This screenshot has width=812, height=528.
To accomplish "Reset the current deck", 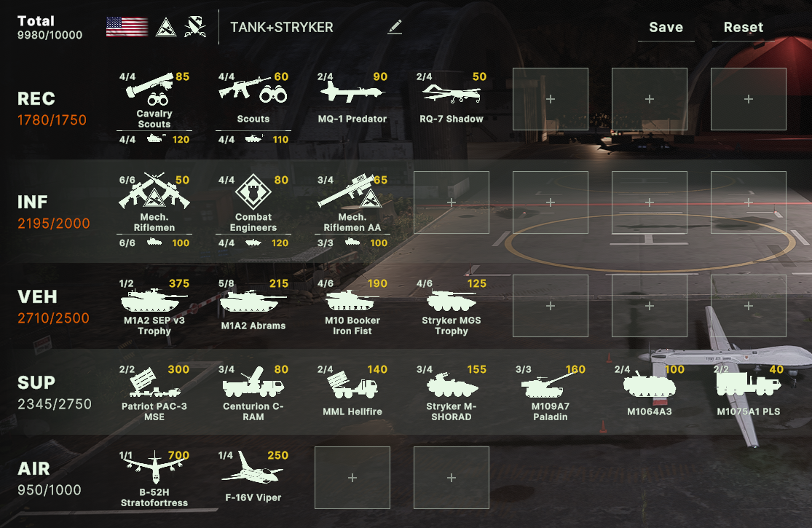I will pyautogui.click(x=743, y=28).
